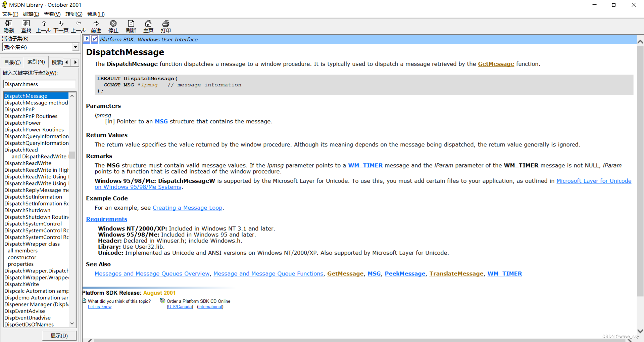
Task: Click inside the keyword search input field
Action: [x=39, y=84]
